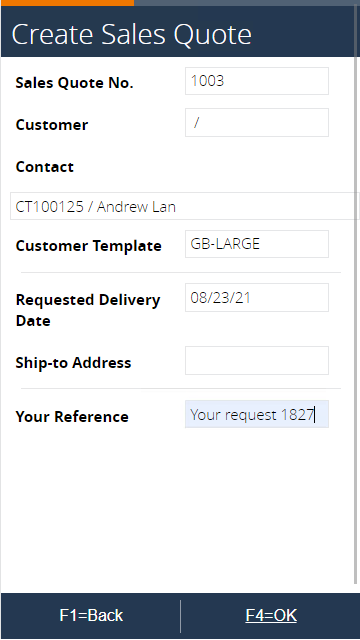The height and width of the screenshot is (640, 360).
Task: Click the vertical scrollbar on the right edge
Action: (x=355, y=294)
